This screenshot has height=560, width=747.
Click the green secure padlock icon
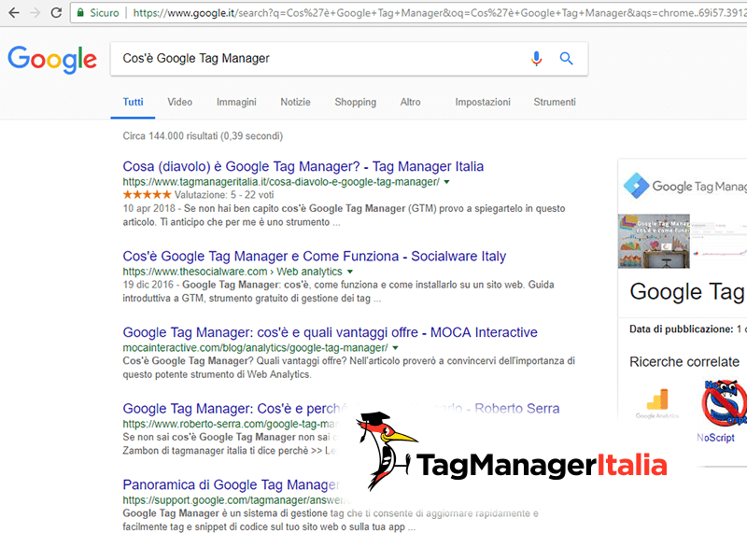[x=80, y=13]
